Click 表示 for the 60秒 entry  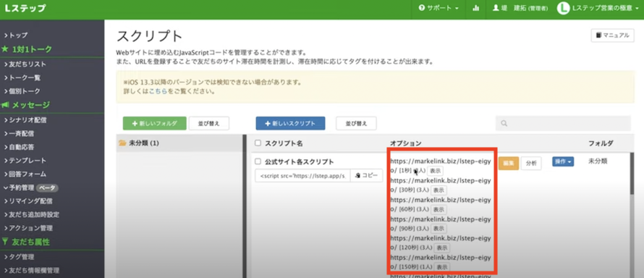(x=439, y=209)
